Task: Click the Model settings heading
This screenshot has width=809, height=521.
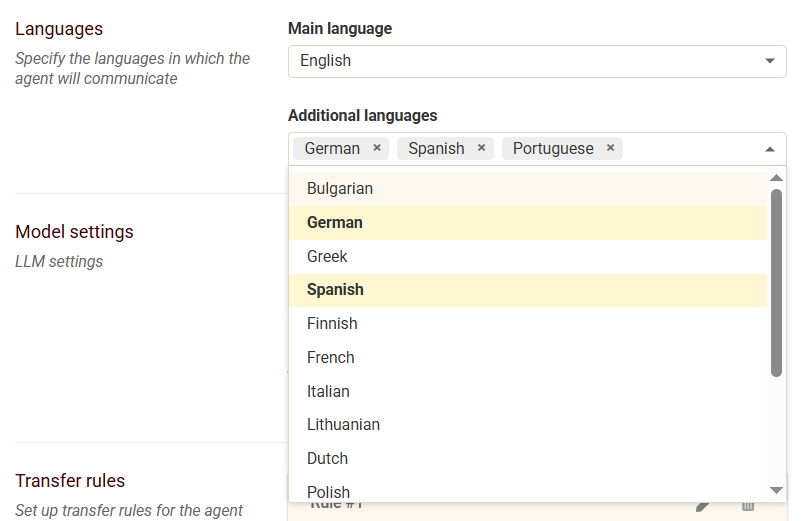Action: pos(74,232)
